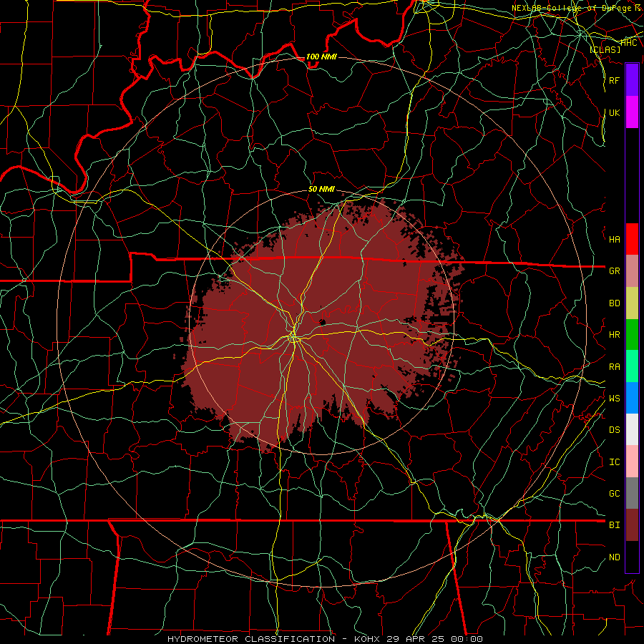The height and width of the screenshot is (644, 644).
Task: Click the dusty pink GR legend swatch
Action: (x=632, y=271)
